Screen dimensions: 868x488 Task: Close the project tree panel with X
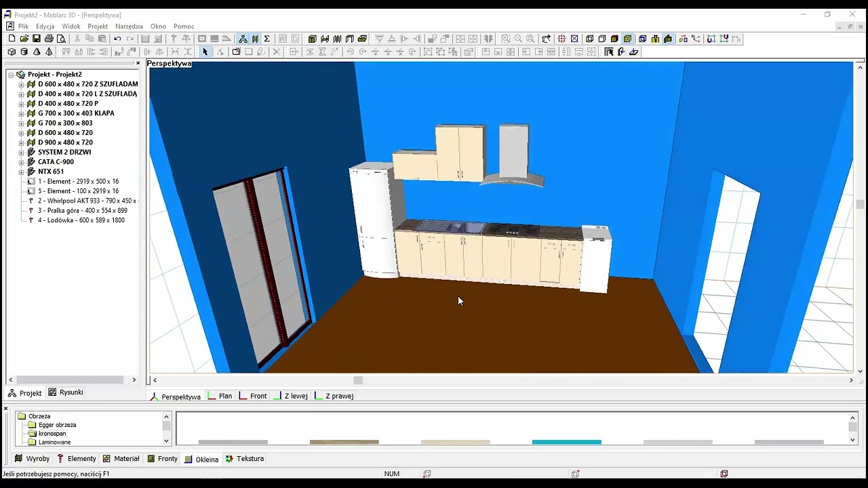pyautogui.click(x=138, y=63)
